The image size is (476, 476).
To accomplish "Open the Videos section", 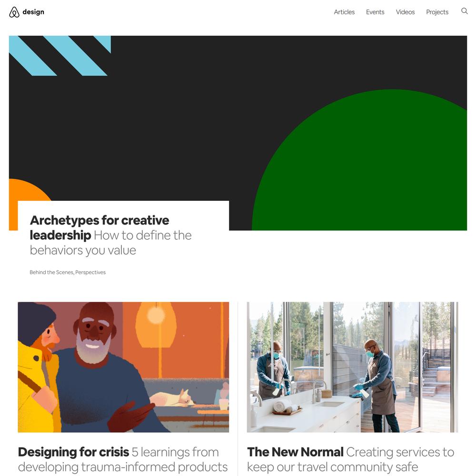I will [405, 12].
